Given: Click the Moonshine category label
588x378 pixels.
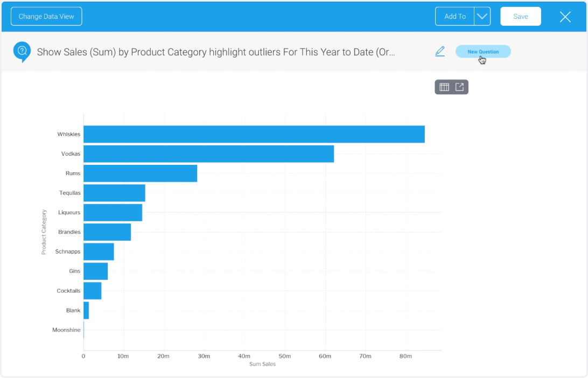Looking at the screenshot, I should pos(66,330).
